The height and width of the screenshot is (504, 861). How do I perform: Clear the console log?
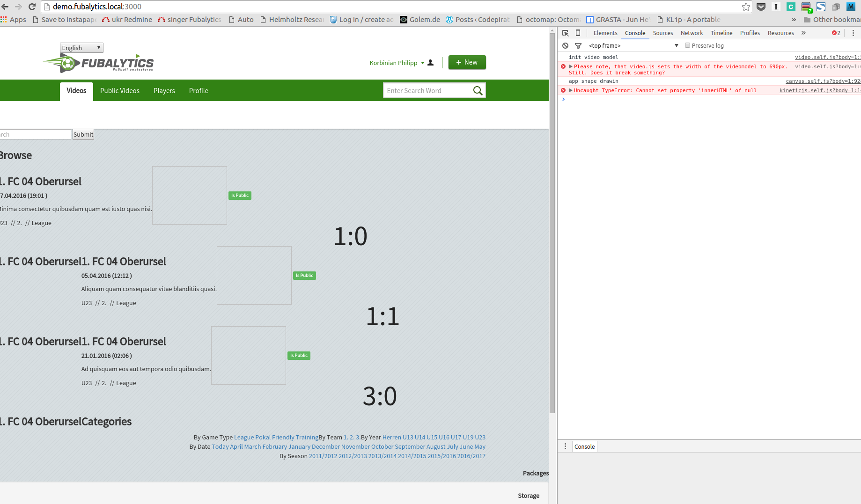(x=565, y=45)
